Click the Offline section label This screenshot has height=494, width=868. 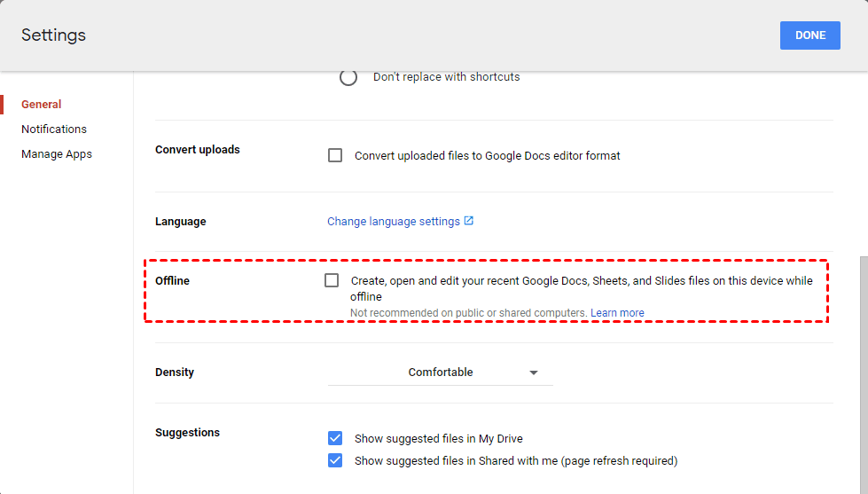click(x=173, y=281)
